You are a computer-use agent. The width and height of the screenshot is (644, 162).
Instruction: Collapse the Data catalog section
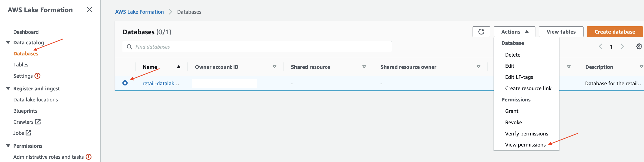[x=8, y=42]
